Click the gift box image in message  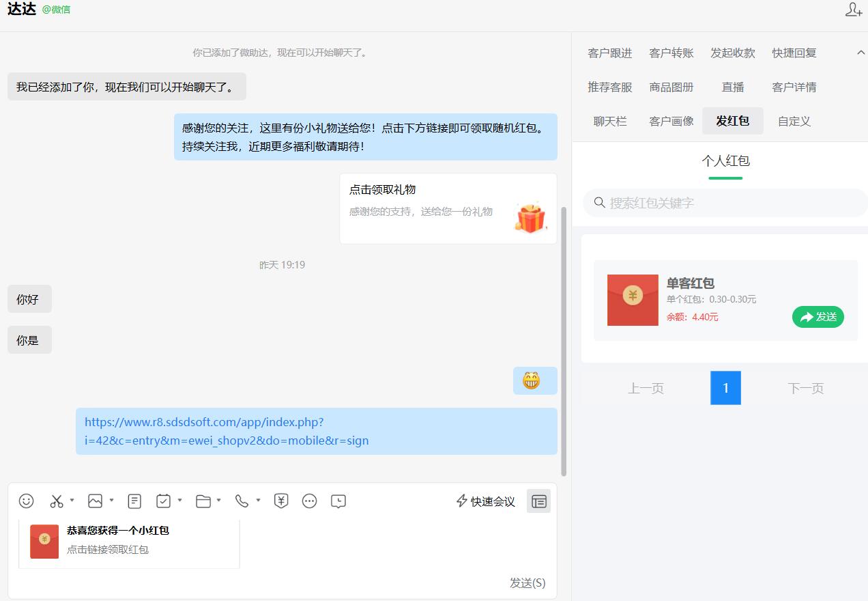[x=531, y=217]
